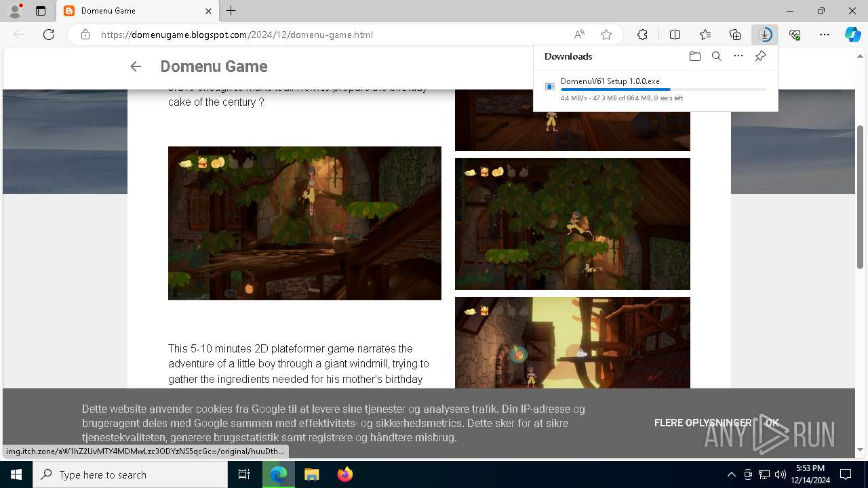Show hidden system tray icons chevron
This screenshot has width=868, height=488.
coord(731,474)
